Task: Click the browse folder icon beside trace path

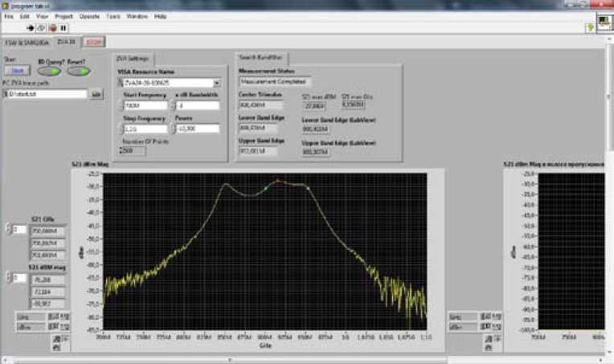Action: point(96,94)
